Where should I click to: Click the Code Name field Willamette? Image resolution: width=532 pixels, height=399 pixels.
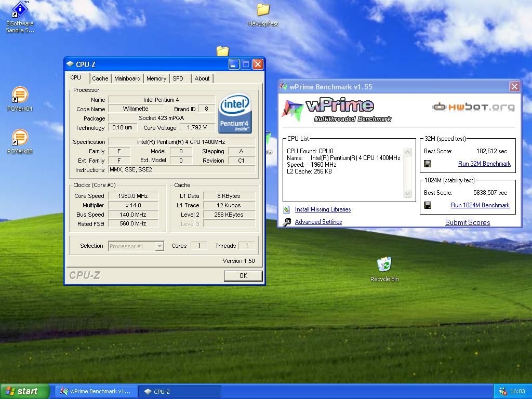click(x=136, y=109)
